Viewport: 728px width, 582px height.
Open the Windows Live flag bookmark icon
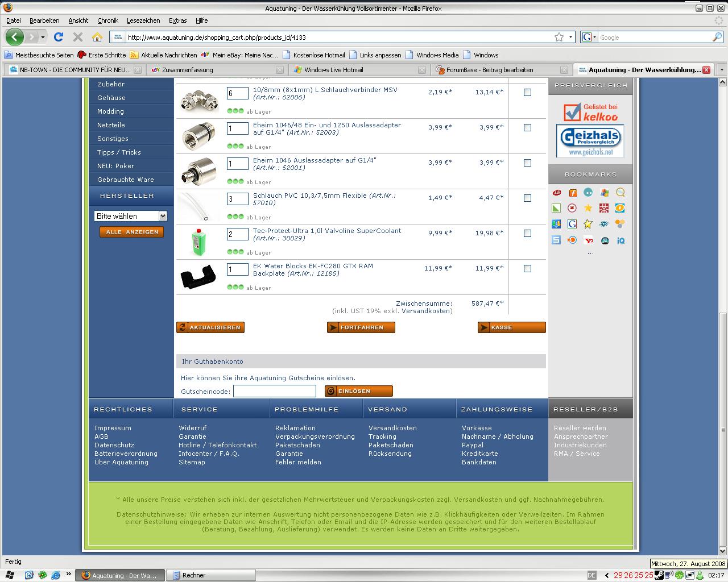tap(604, 193)
